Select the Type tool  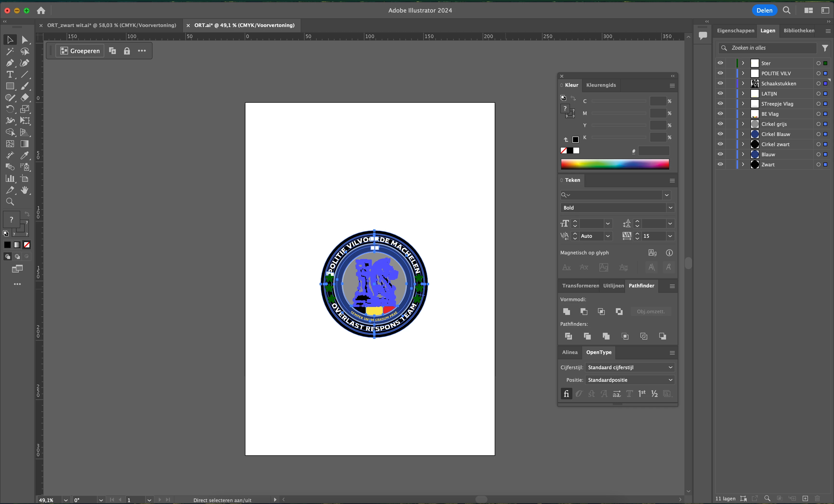tap(10, 75)
